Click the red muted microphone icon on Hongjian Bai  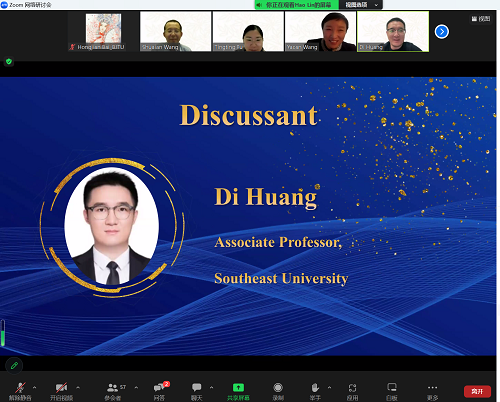72,47
